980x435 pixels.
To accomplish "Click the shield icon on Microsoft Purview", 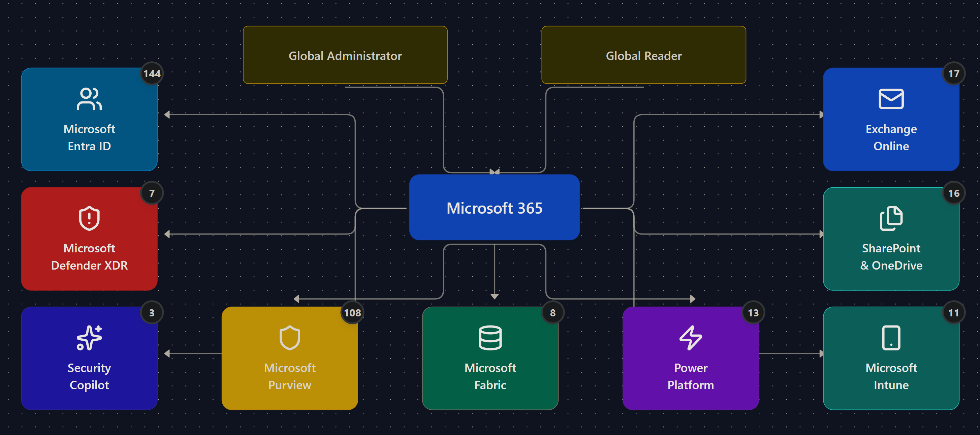I will (289, 338).
